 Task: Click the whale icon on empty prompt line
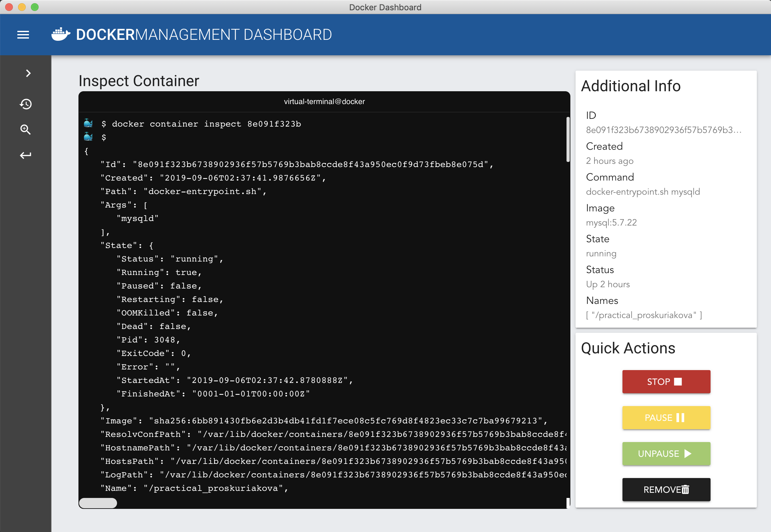(x=88, y=137)
